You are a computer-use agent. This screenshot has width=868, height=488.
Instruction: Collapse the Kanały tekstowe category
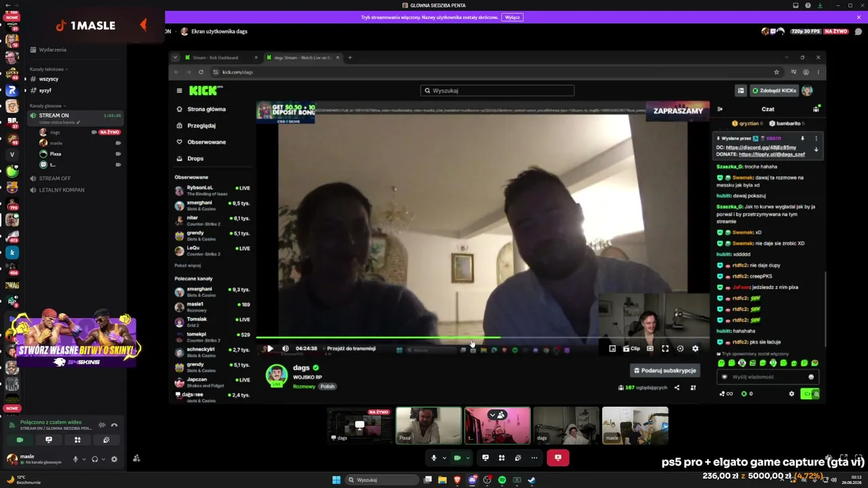[x=48, y=69]
